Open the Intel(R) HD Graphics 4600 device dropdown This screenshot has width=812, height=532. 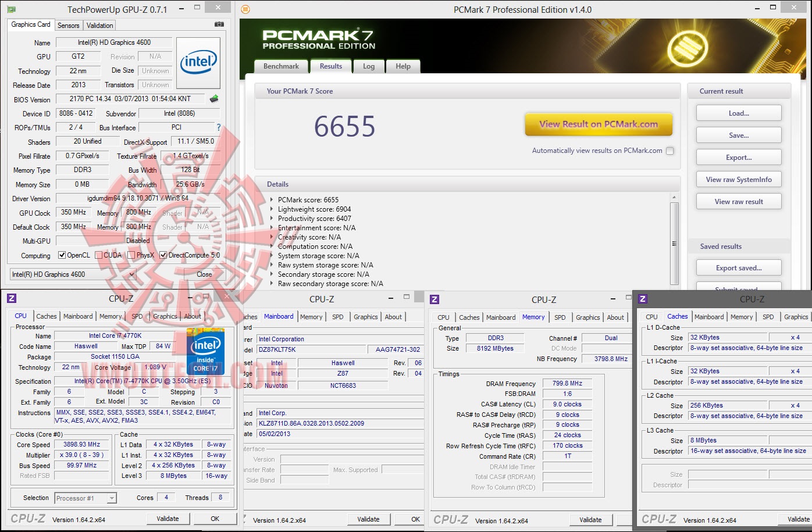pos(73,274)
